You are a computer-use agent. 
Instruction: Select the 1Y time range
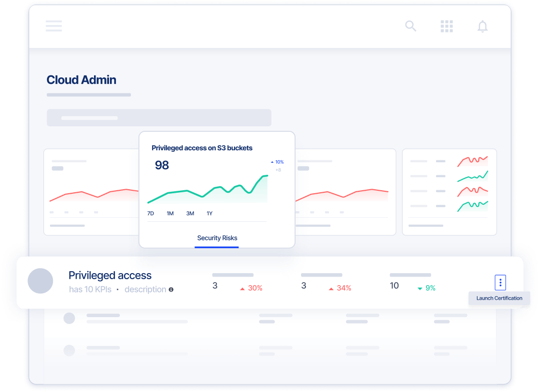209,213
